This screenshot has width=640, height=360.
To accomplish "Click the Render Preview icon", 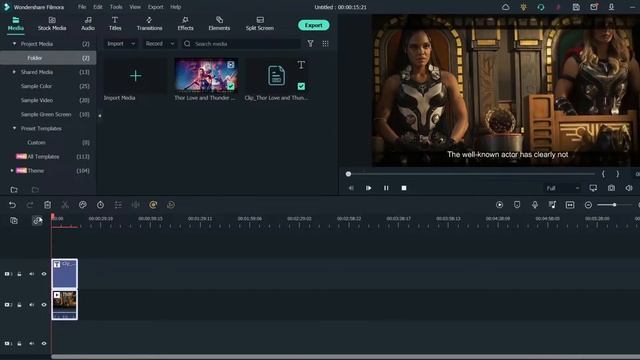I will [499, 205].
